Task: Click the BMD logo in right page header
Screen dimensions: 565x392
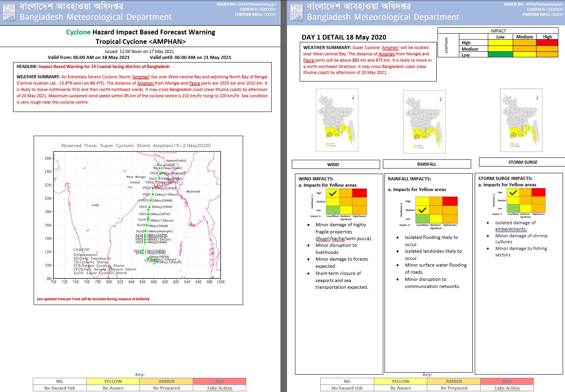Action: 297,12
